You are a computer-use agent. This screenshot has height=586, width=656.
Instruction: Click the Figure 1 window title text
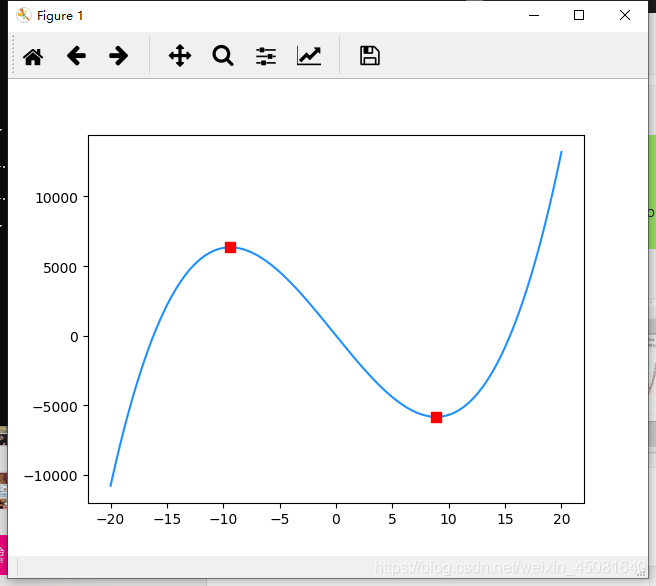click(x=60, y=16)
